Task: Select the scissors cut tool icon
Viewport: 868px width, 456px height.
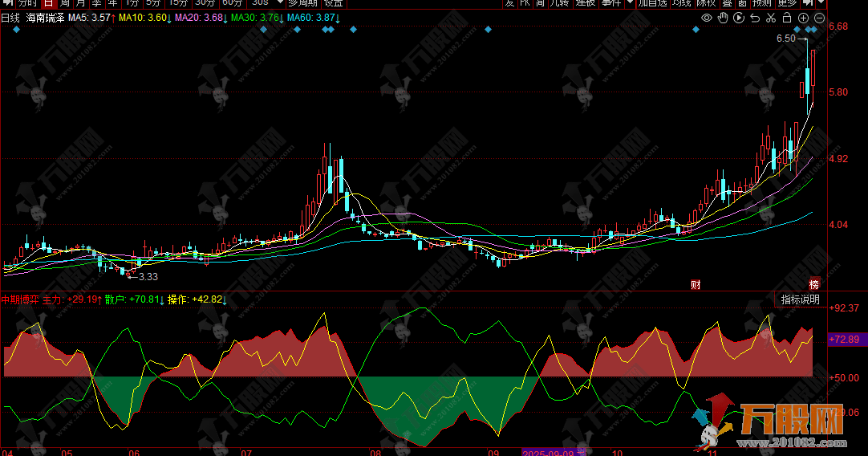Action: [771, 18]
